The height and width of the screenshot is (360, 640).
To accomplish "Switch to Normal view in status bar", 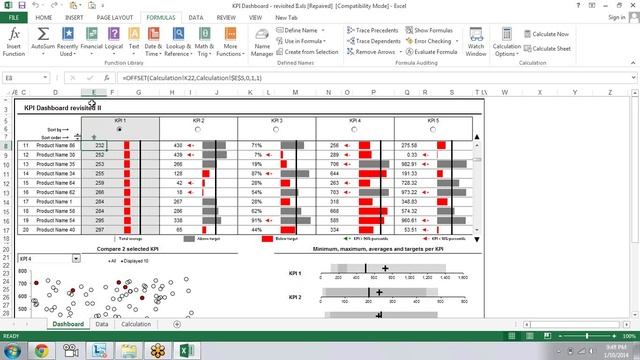I will click(511, 336).
